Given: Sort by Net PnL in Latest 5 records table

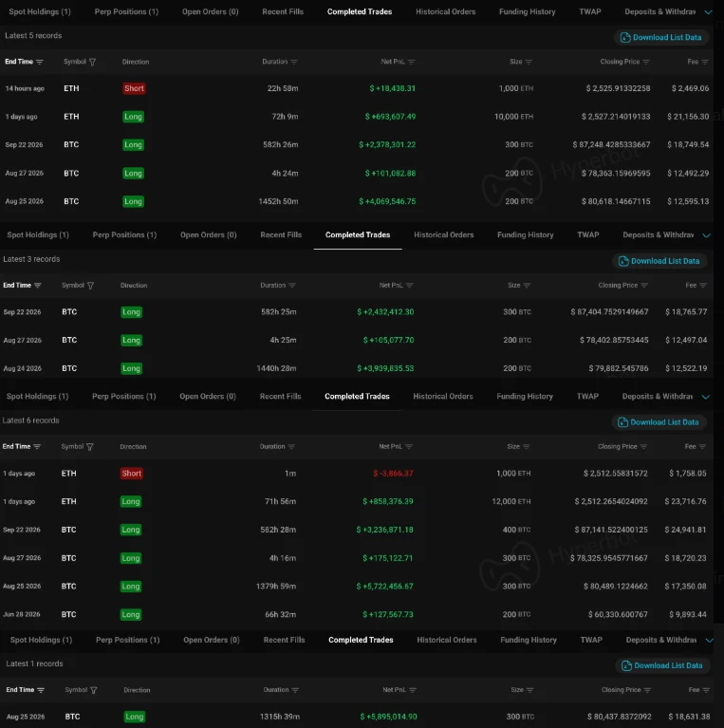Looking at the screenshot, I should coord(411,62).
